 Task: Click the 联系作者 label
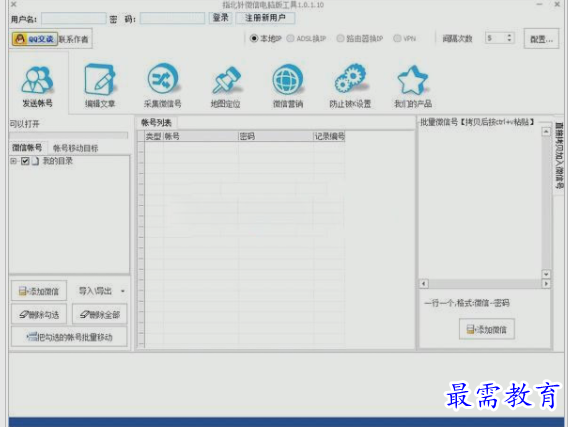[x=74, y=39]
